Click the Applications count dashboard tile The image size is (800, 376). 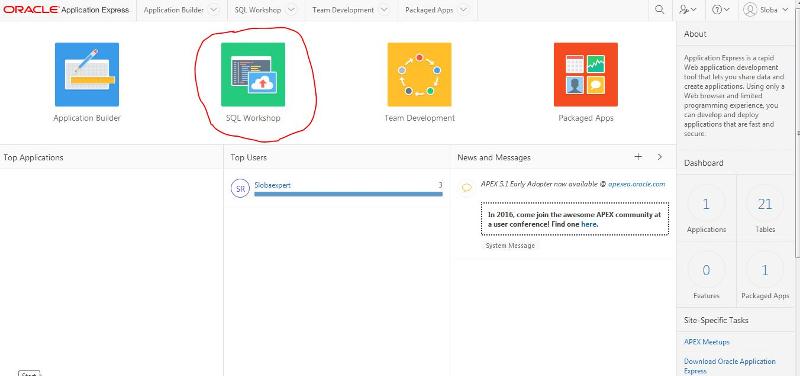point(706,209)
